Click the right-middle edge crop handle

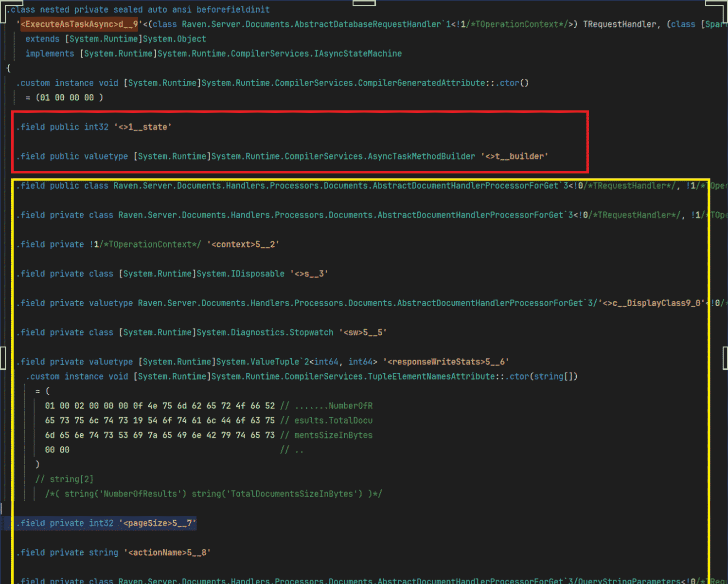(725, 358)
